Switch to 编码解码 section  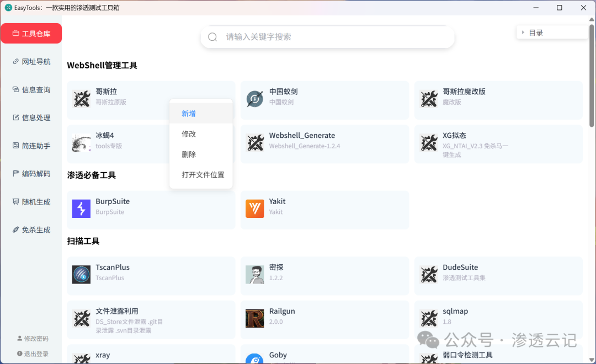[x=31, y=174]
